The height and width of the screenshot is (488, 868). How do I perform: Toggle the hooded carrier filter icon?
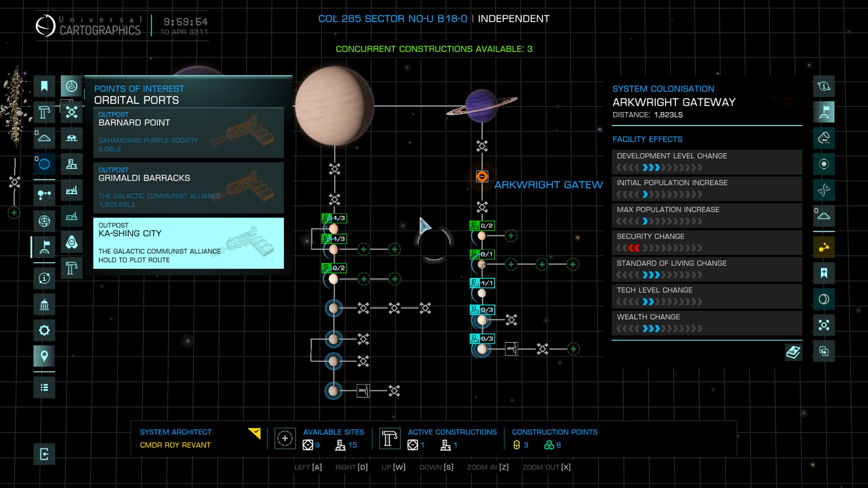[x=71, y=242]
